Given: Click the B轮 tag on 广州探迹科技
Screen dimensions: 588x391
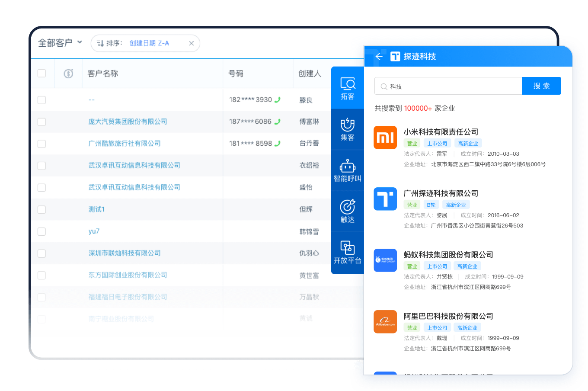Looking at the screenshot, I should point(431,205).
